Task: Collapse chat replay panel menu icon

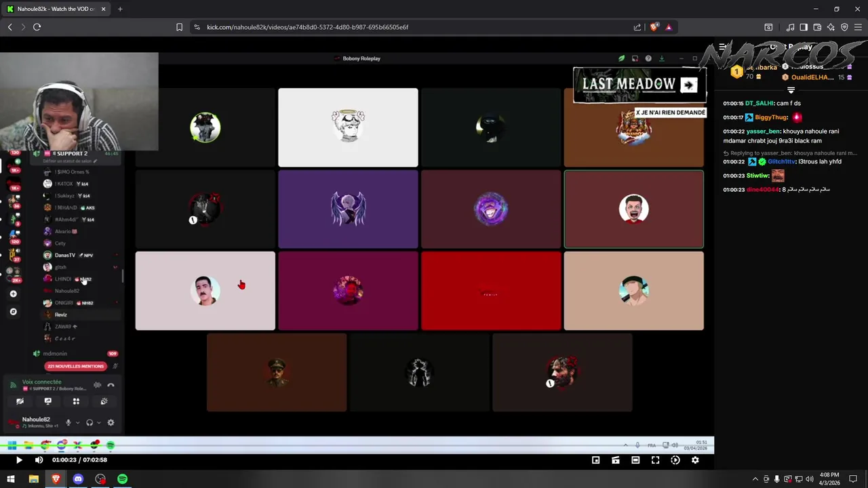Action: point(722,47)
